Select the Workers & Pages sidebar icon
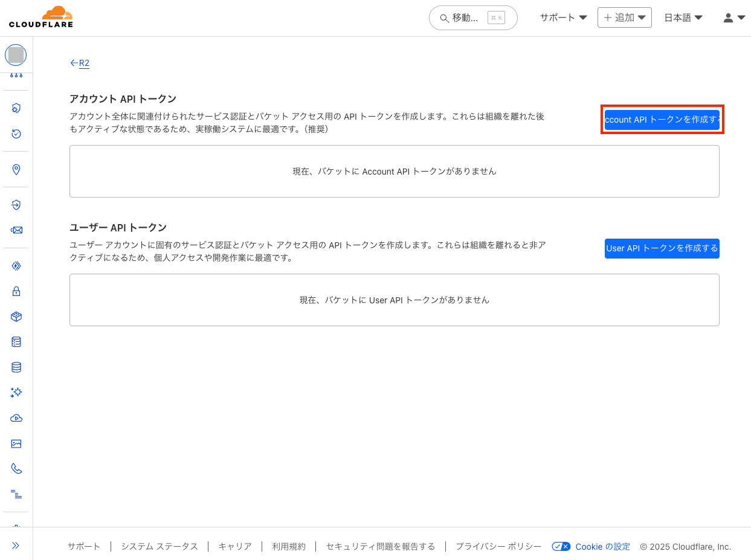751x560 pixels. pyautogui.click(x=16, y=265)
